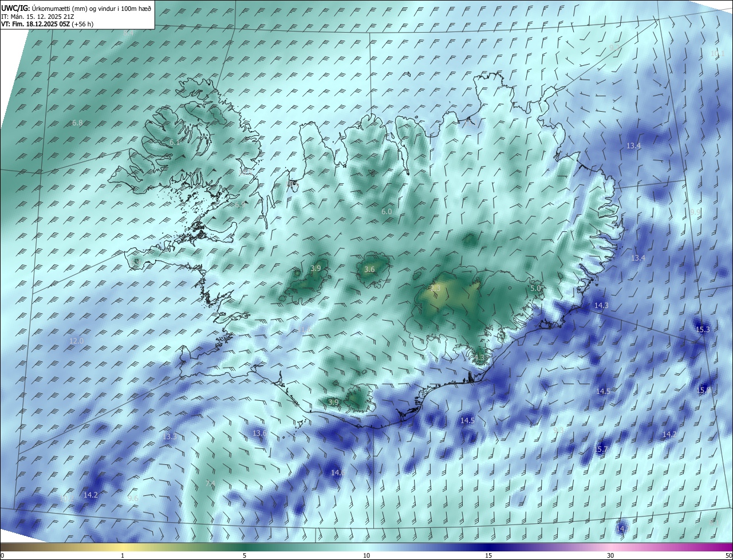Select the 3.6 value on the central glacier
The height and width of the screenshot is (560, 733).
(x=369, y=269)
